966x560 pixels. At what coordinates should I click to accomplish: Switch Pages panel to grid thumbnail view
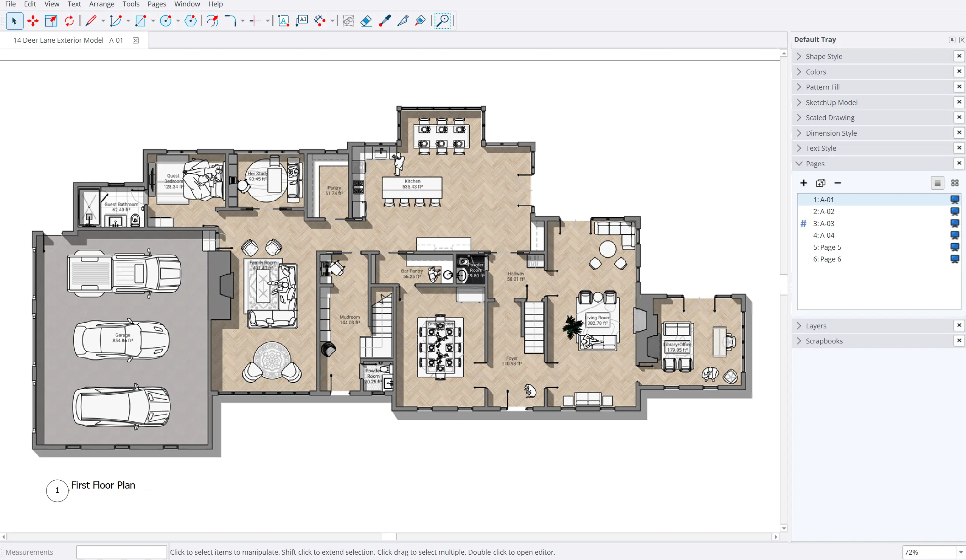955,183
